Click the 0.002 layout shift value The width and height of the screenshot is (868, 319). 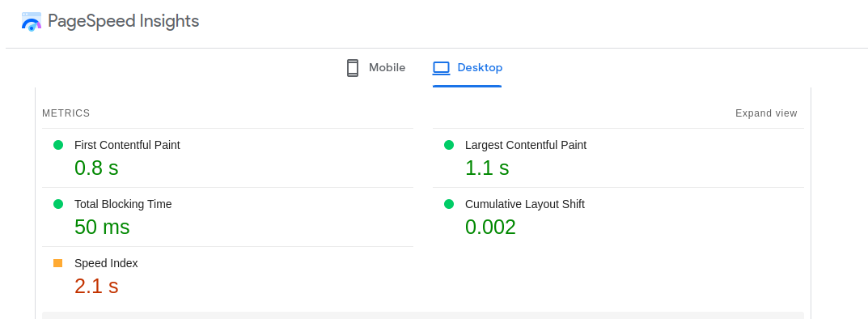coord(490,227)
